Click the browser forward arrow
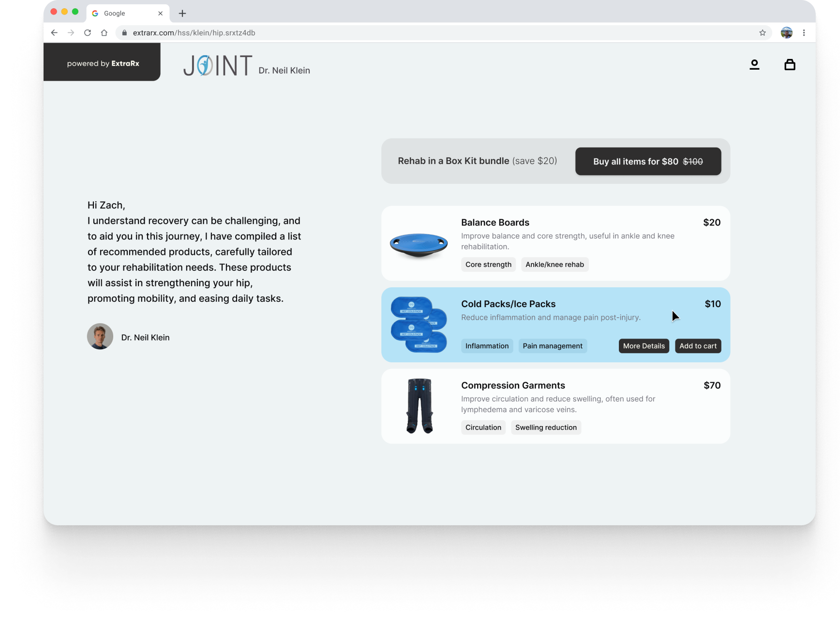Screen dimensions: 840x622 coord(71,33)
